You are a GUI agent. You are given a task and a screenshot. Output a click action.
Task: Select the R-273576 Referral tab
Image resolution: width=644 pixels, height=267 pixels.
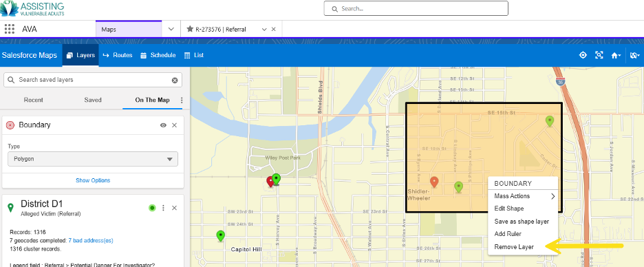(221, 29)
